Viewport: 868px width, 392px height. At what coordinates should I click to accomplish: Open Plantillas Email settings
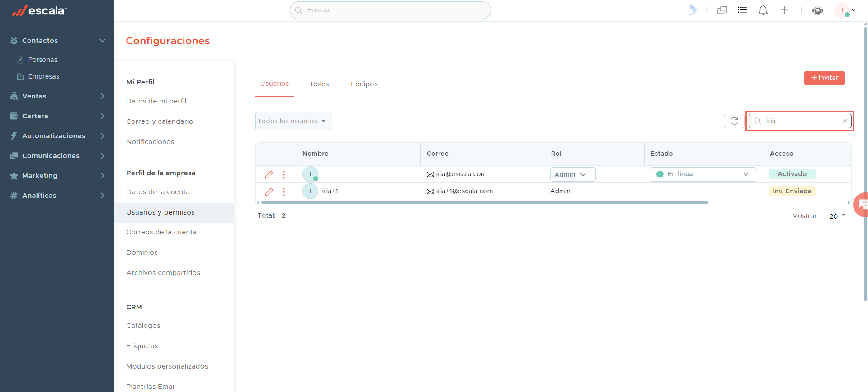click(x=151, y=387)
